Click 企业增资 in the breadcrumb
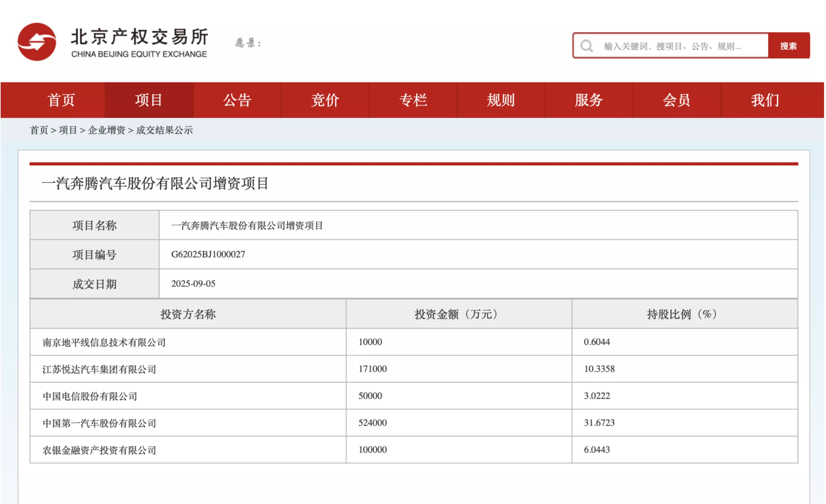The height and width of the screenshot is (504, 826). coord(107,130)
